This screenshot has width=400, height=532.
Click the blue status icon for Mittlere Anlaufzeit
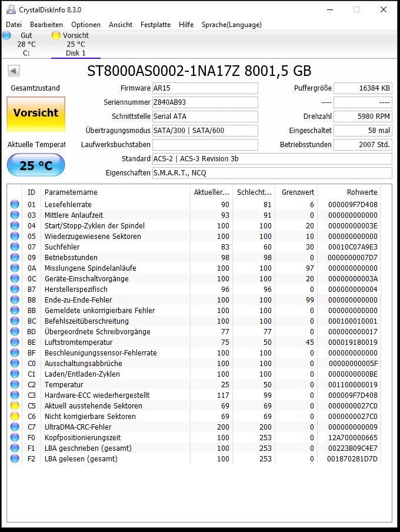point(15,215)
